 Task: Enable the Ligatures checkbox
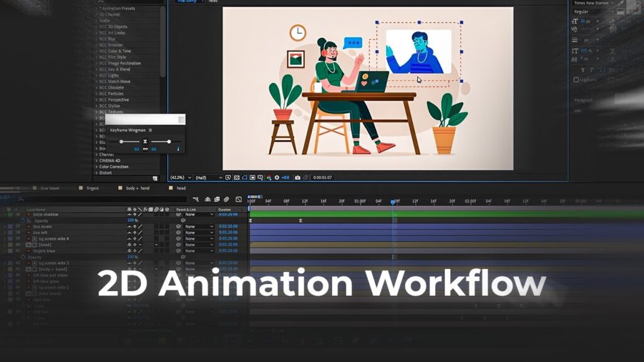(577, 80)
